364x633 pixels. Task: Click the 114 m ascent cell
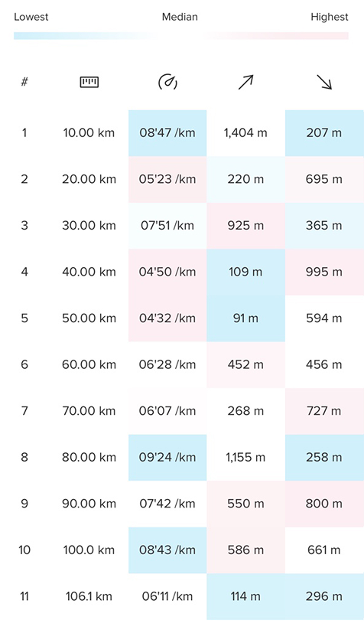click(x=245, y=596)
